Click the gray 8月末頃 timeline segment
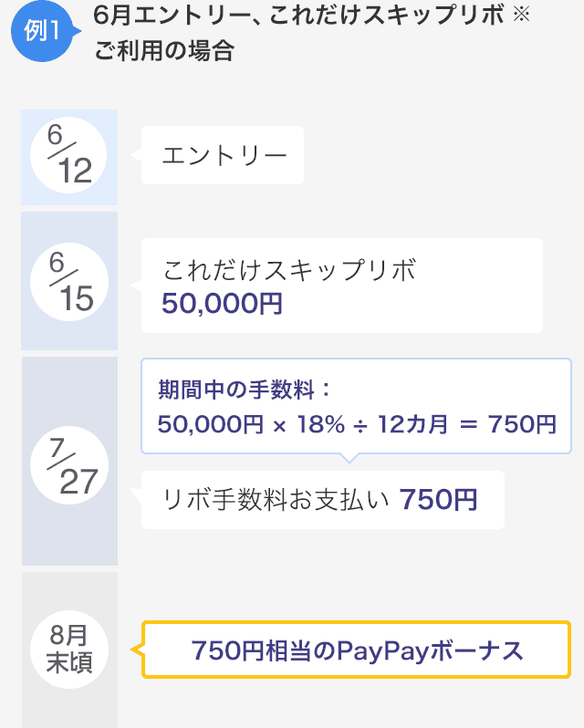The width and height of the screenshot is (584, 728). 69,650
